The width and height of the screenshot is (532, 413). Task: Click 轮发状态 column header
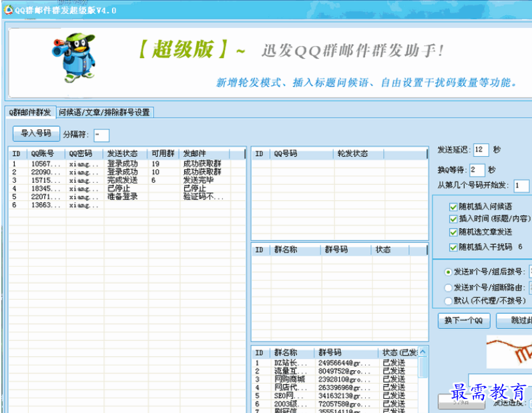click(x=359, y=153)
